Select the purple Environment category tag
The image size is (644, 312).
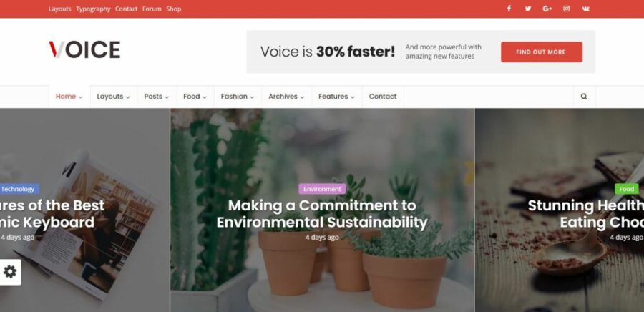pos(322,189)
